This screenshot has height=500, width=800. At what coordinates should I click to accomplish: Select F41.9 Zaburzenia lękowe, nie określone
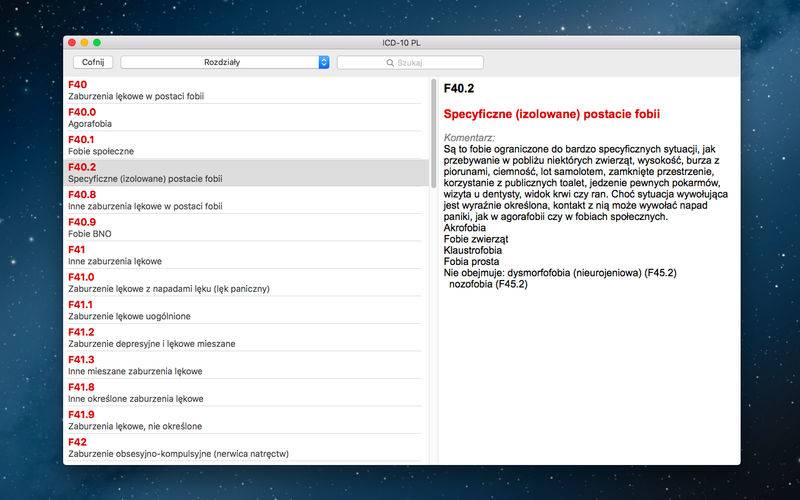click(x=244, y=420)
